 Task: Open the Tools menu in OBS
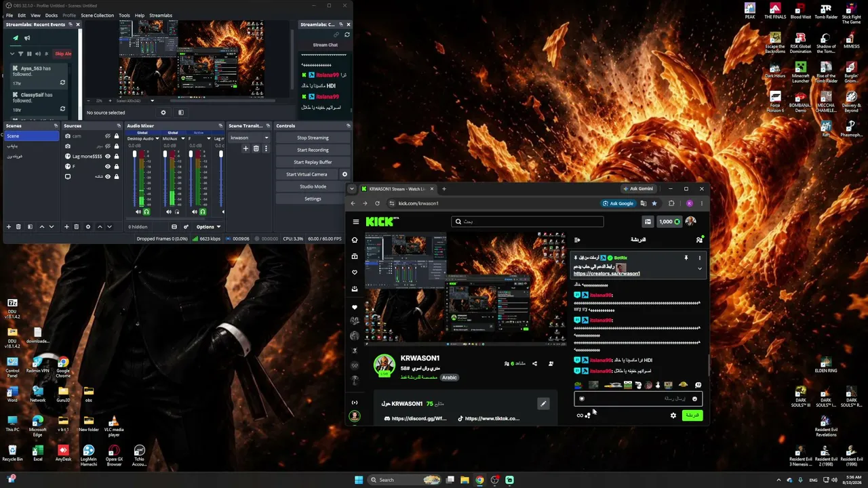tap(124, 15)
